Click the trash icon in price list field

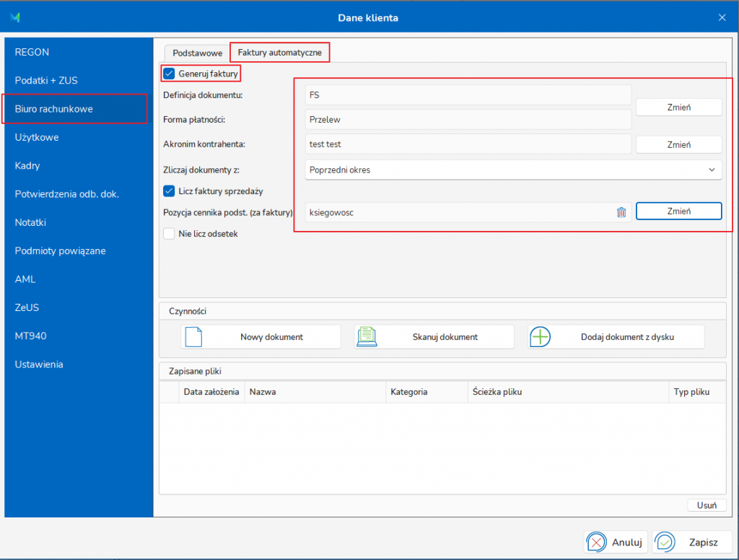point(621,212)
